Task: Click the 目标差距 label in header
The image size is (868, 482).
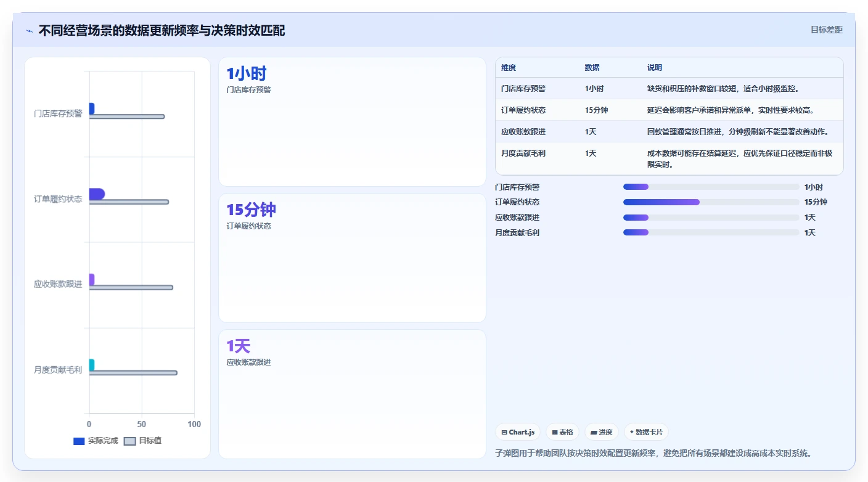Action: (x=826, y=30)
